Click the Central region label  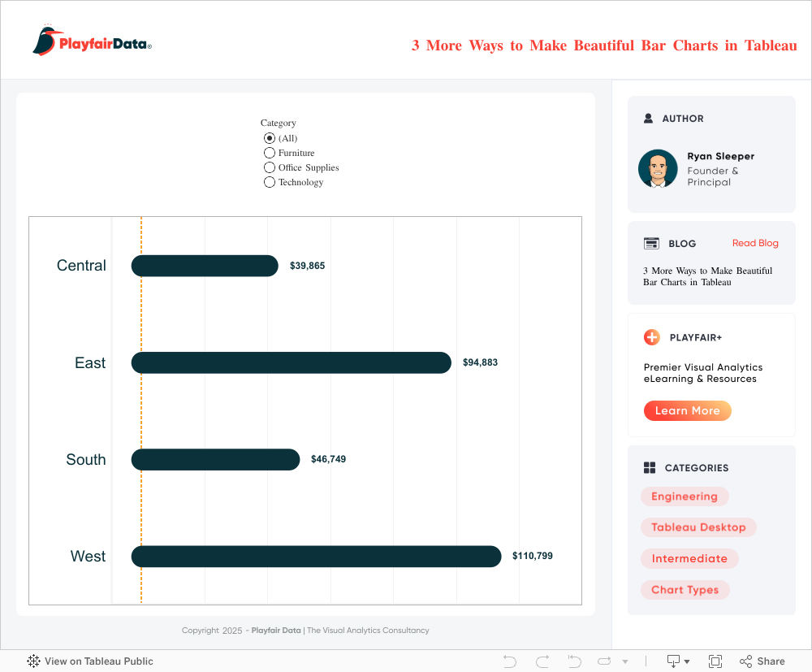point(81,265)
